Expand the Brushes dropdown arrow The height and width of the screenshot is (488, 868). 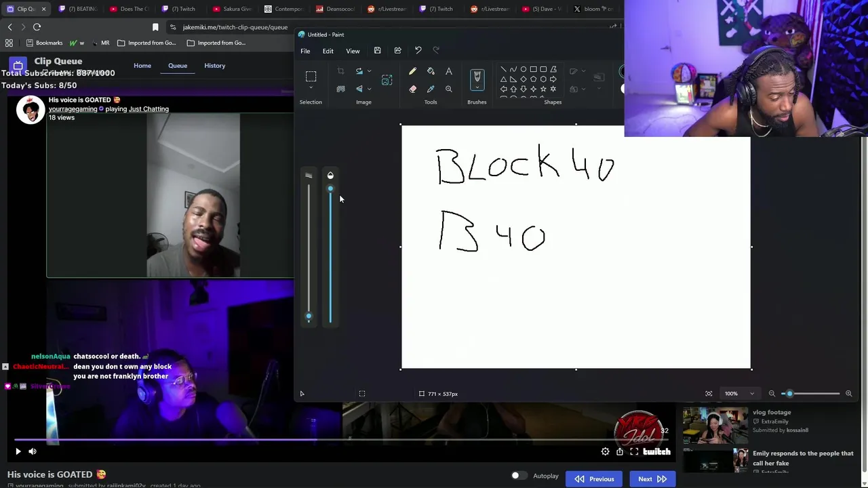click(x=477, y=89)
